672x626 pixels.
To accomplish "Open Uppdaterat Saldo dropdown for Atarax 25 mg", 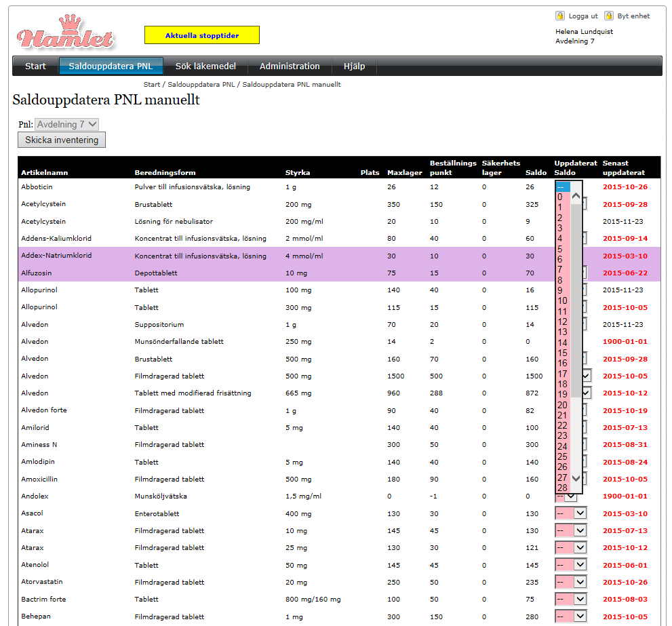I will pyautogui.click(x=571, y=547).
